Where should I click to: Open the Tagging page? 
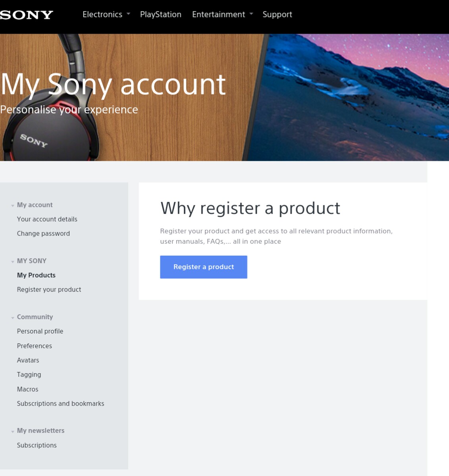[29, 374]
